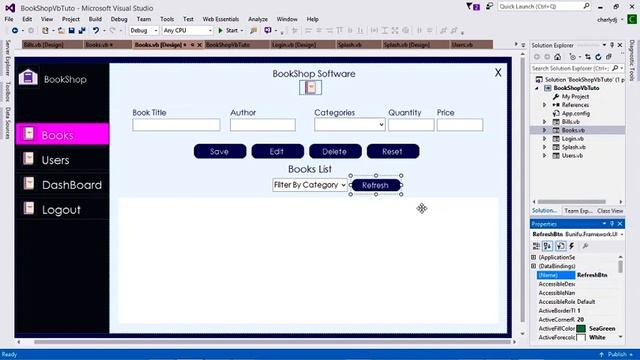
Task: Switch to the Team Explorer tab
Action: pos(578,211)
